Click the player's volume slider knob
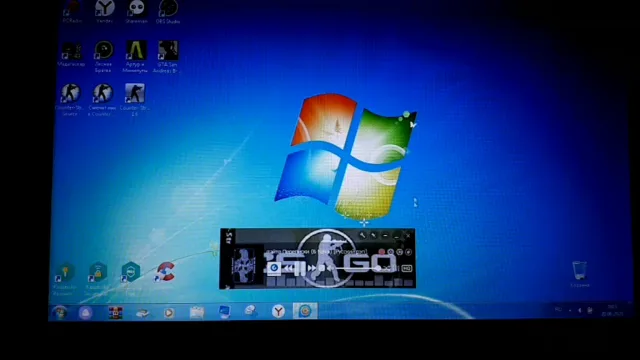This screenshot has width=640, height=360. [x=378, y=268]
